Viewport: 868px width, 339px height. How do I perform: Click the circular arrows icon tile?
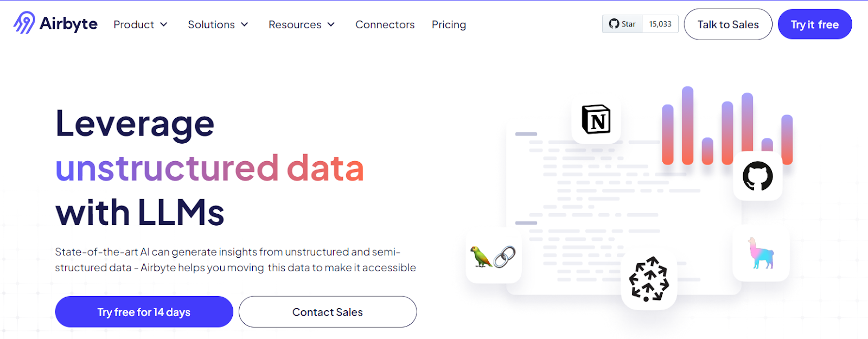649,279
